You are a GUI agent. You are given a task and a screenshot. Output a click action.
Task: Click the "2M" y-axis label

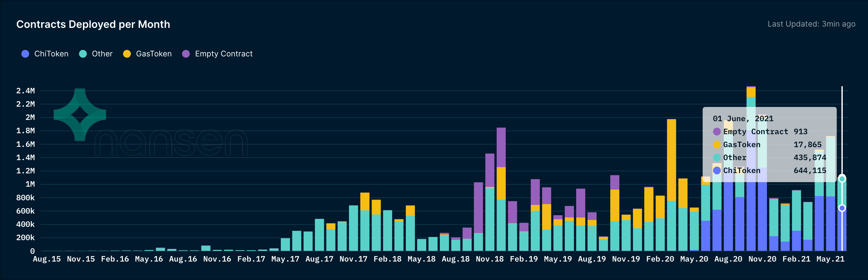[x=30, y=117]
